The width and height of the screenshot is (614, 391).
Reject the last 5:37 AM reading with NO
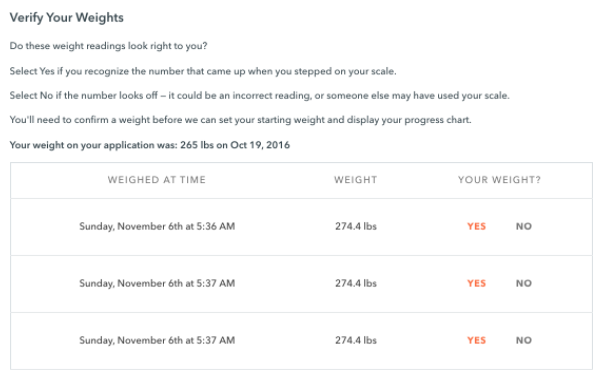(x=524, y=340)
